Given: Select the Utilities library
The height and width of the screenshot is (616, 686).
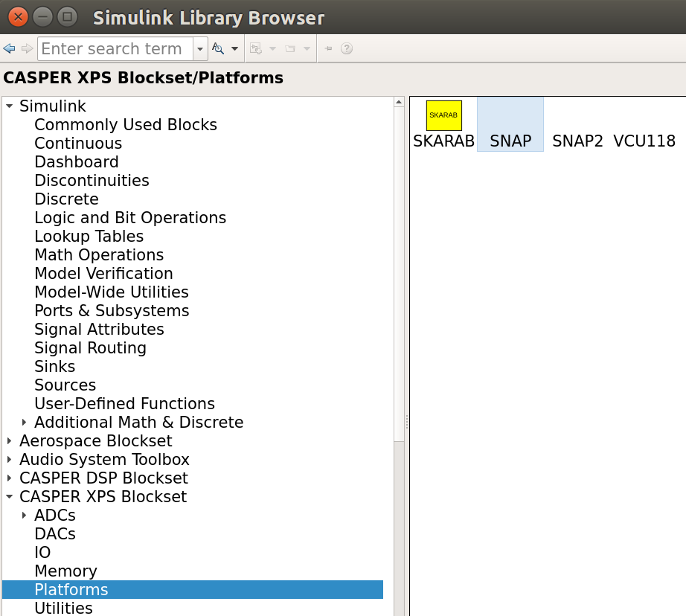Looking at the screenshot, I should pyautogui.click(x=63, y=608).
